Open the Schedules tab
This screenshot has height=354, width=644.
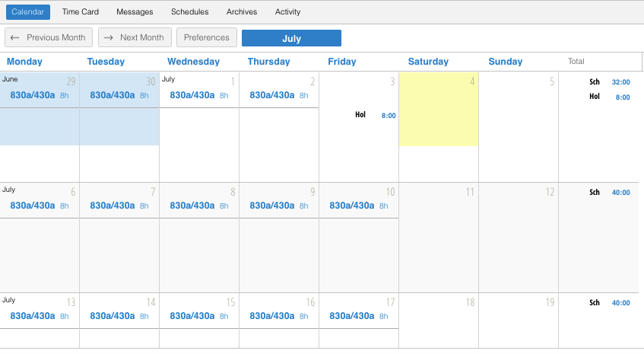coord(189,12)
